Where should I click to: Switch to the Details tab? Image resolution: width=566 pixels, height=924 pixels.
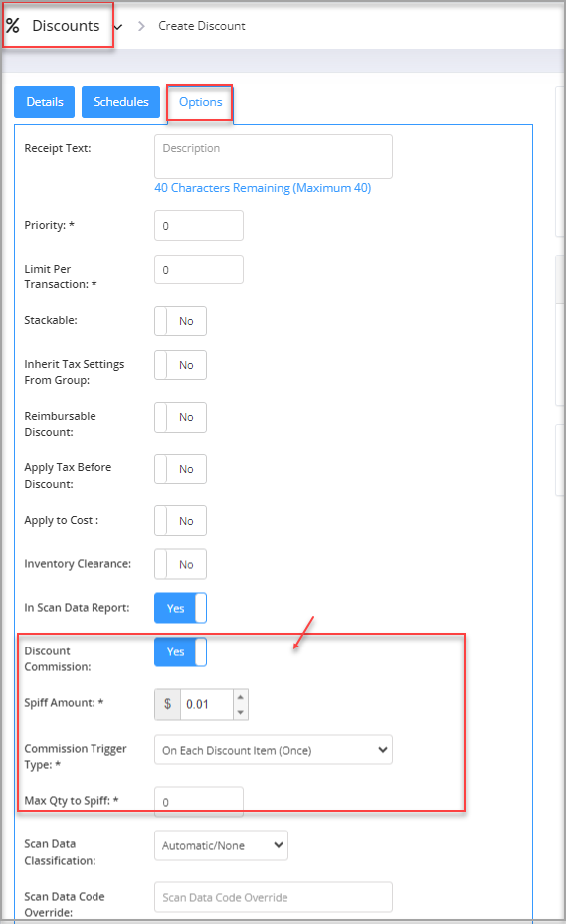coord(44,101)
